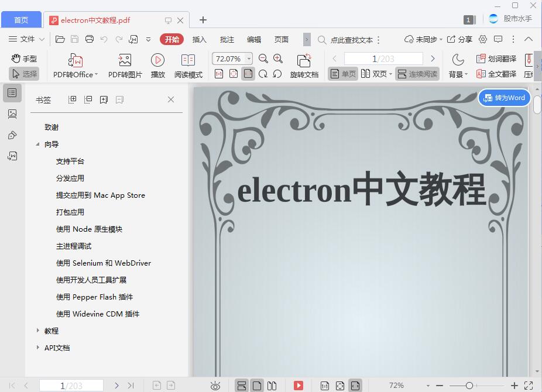Add a new bookmark in the bookmarks panel

pyautogui.click(x=104, y=99)
